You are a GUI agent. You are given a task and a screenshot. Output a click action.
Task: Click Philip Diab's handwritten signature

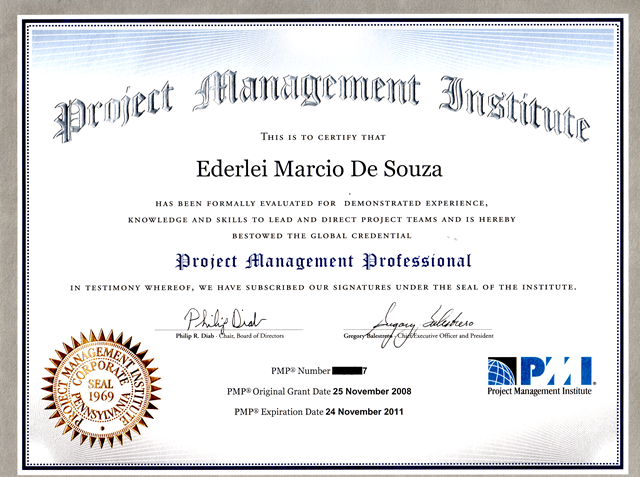pyautogui.click(x=224, y=319)
